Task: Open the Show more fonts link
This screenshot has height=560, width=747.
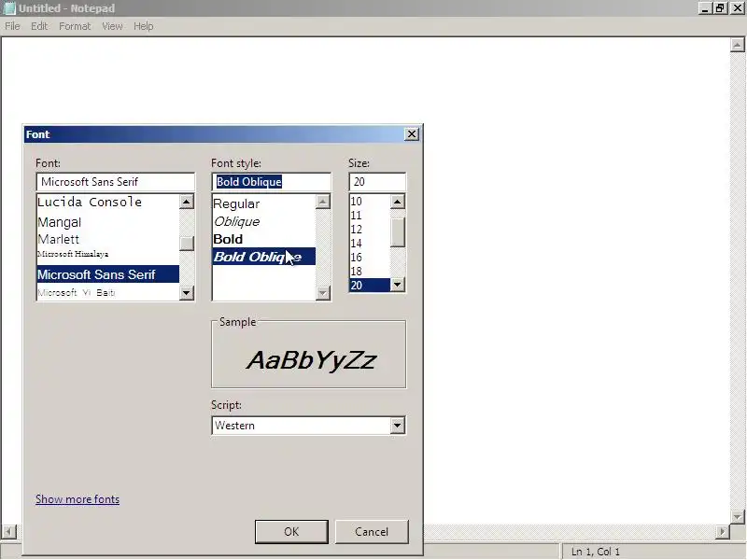Action: 78,499
